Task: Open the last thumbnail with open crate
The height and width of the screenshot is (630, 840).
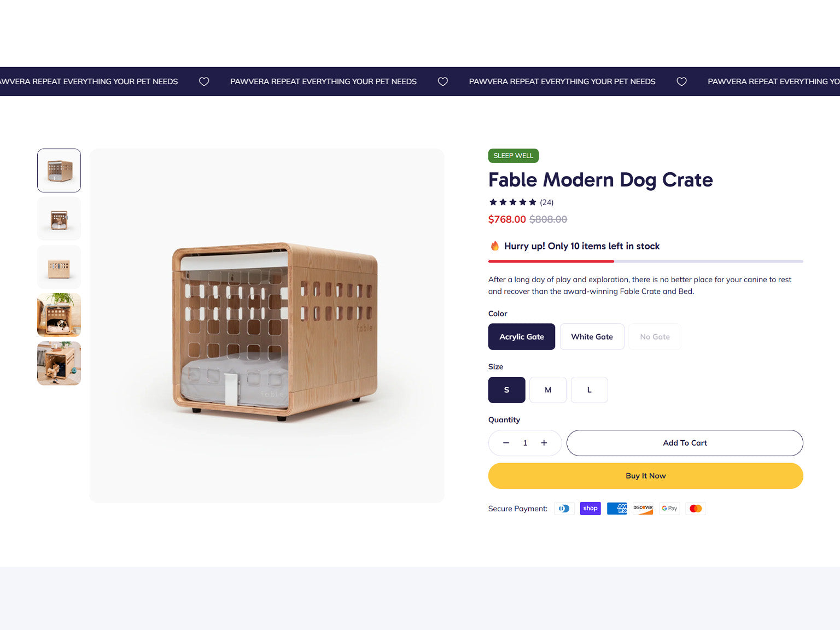Action: pyautogui.click(x=59, y=364)
